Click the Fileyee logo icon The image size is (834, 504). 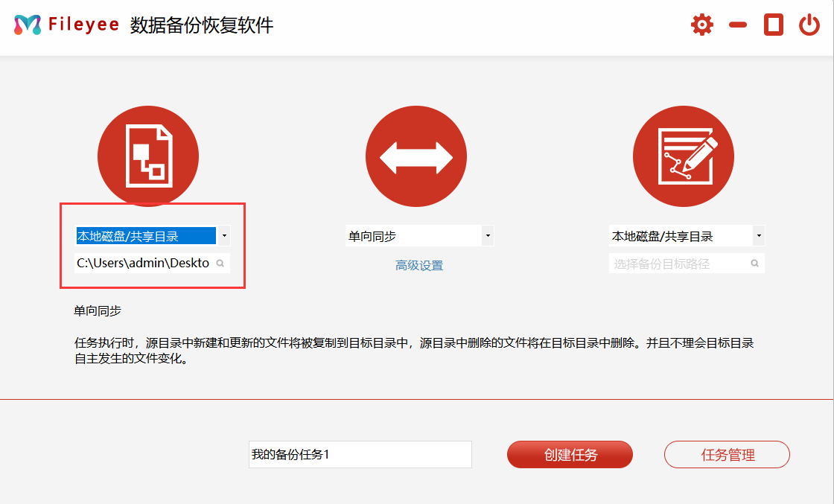tap(28, 25)
